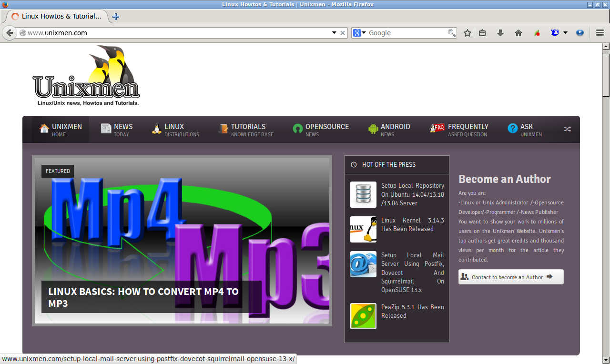
Task: Open Linux Kernel 3.14.3 Released article
Action: click(413, 224)
